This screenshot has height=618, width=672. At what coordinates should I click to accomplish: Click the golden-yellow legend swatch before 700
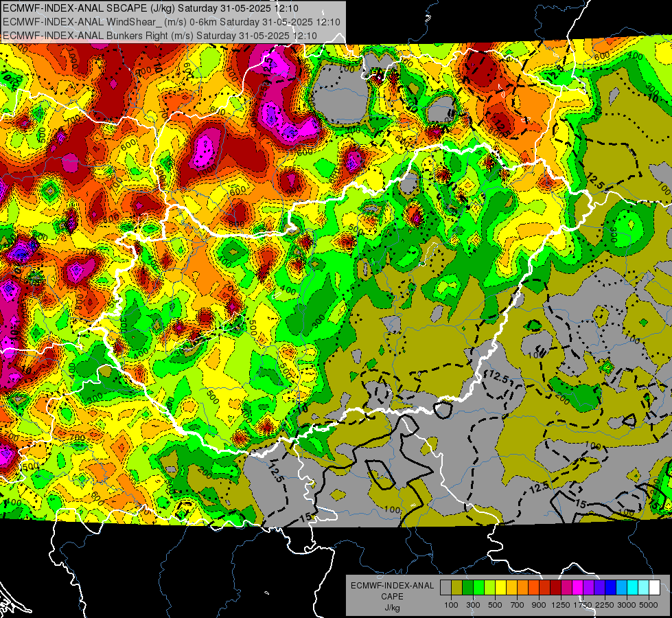(x=511, y=587)
